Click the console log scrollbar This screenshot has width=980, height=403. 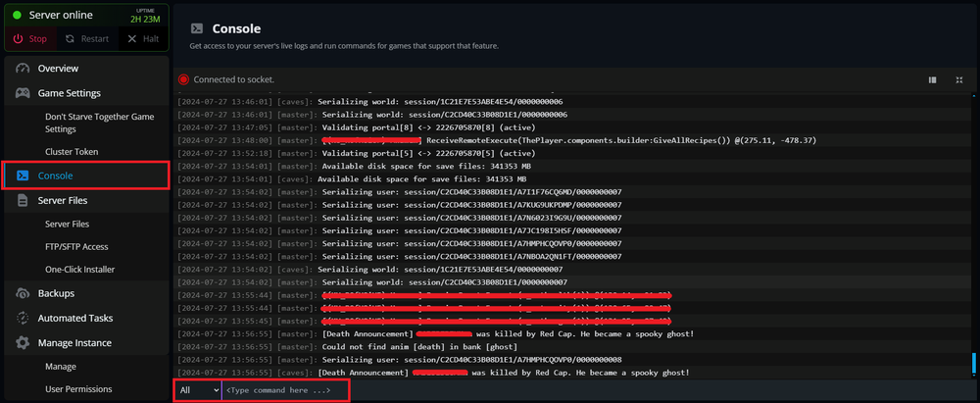(x=974, y=363)
